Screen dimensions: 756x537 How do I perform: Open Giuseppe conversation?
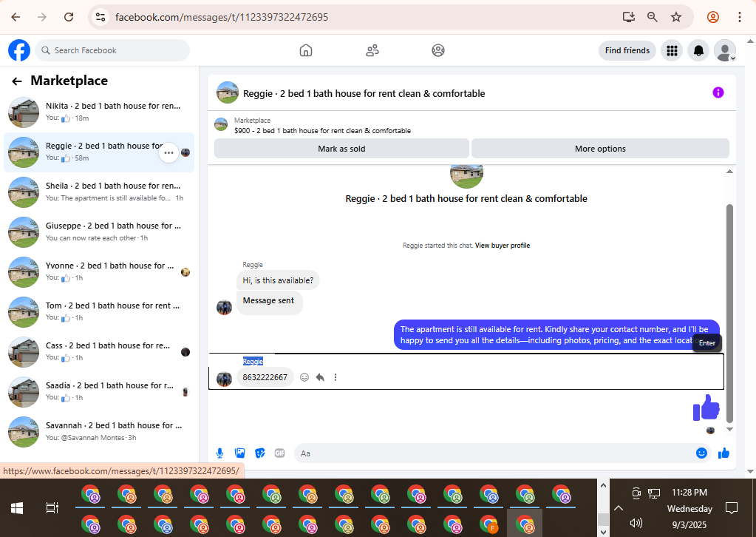click(x=99, y=232)
